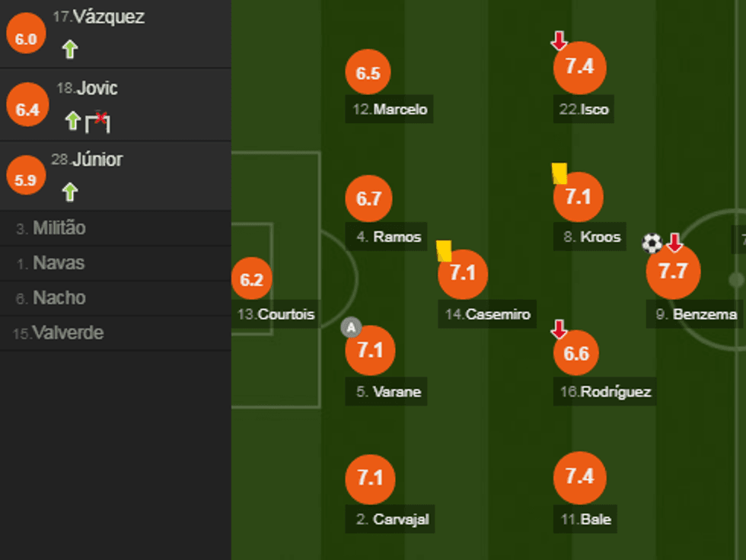Image resolution: width=746 pixels, height=560 pixels.
Task: Click the Marcelo name label
Action: pos(391,109)
